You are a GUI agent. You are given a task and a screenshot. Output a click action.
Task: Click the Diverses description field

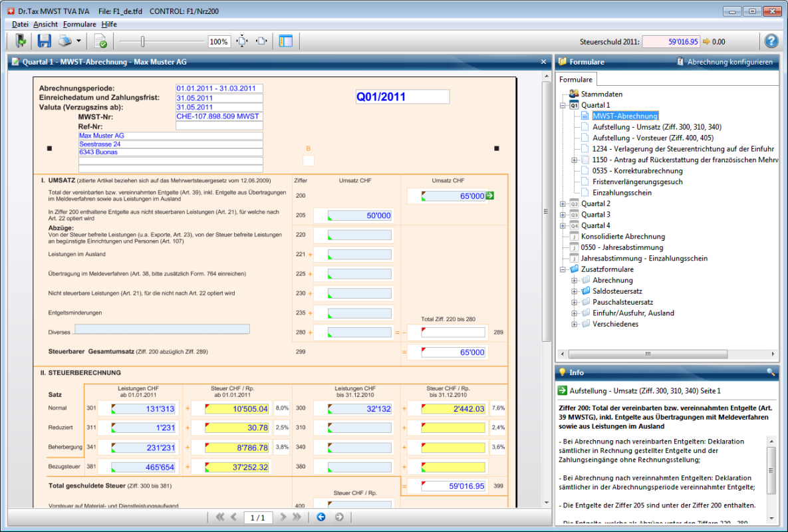pos(162,330)
